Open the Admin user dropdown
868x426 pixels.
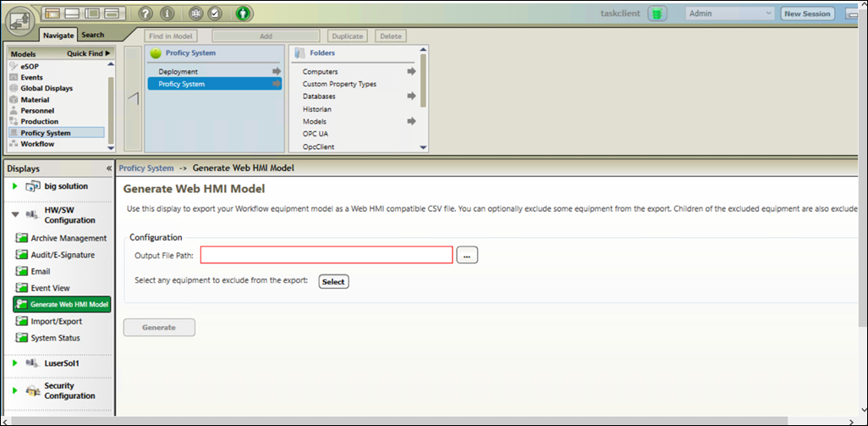click(730, 14)
